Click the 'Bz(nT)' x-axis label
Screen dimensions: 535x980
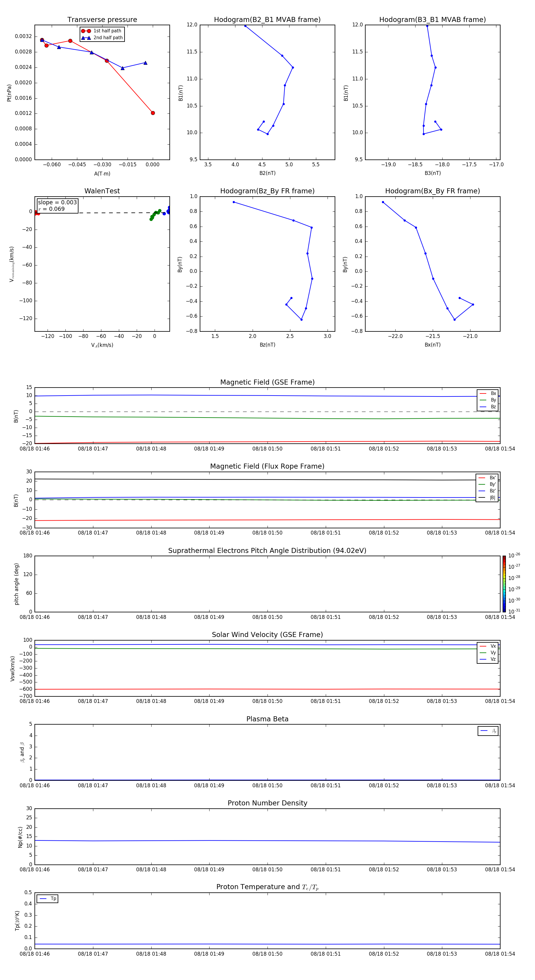267,345
